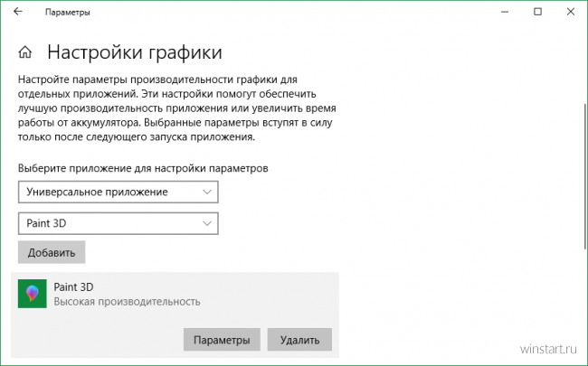Close the Параметры window

pyautogui.click(x=571, y=12)
